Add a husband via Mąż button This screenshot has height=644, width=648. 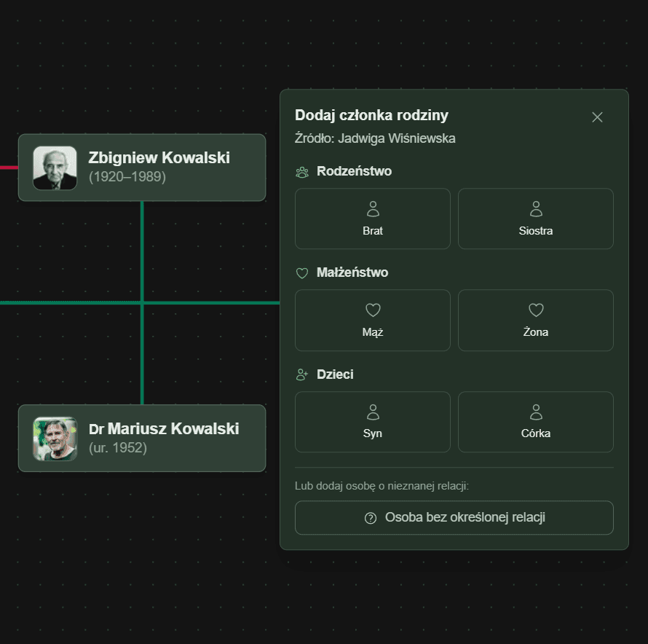372,320
